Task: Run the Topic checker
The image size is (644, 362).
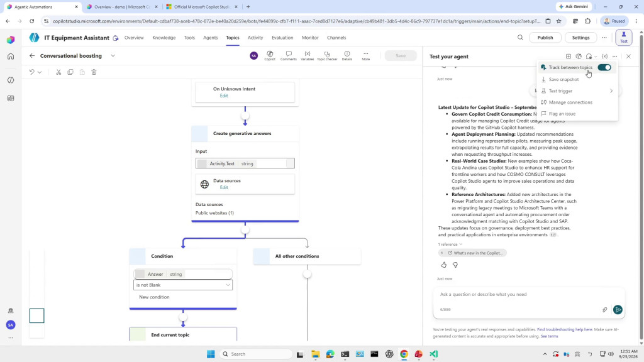Action: pyautogui.click(x=327, y=56)
